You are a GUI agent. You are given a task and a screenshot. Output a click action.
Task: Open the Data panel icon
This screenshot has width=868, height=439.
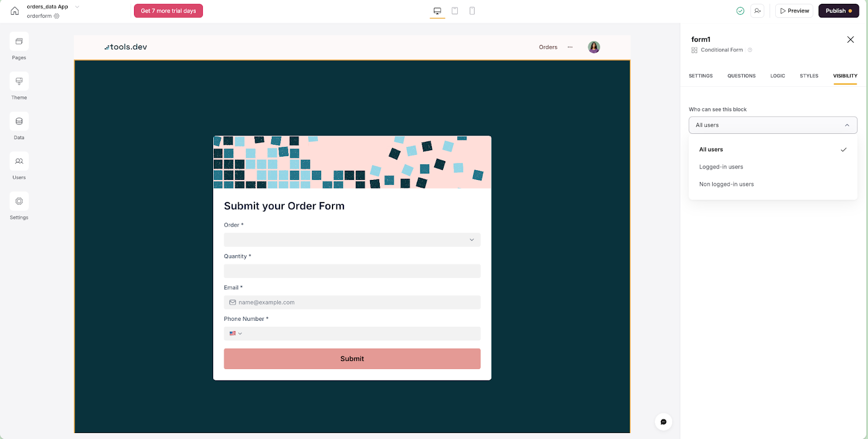[x=19, y=121]
